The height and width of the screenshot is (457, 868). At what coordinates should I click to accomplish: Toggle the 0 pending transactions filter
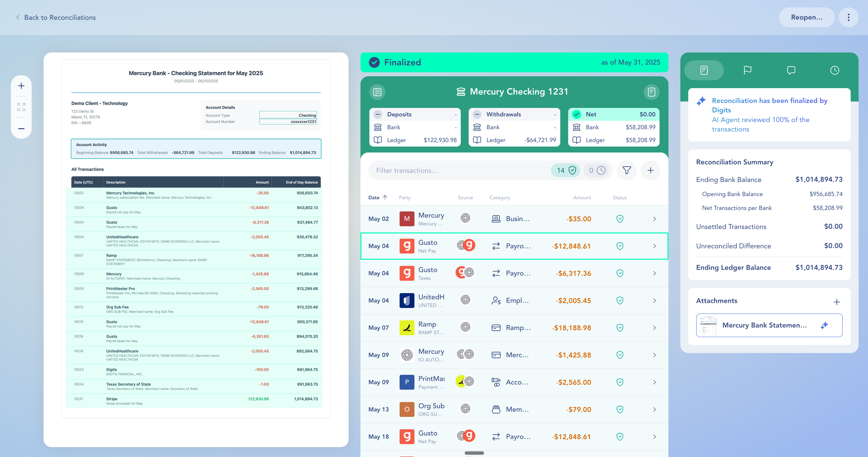click(597, 171)
